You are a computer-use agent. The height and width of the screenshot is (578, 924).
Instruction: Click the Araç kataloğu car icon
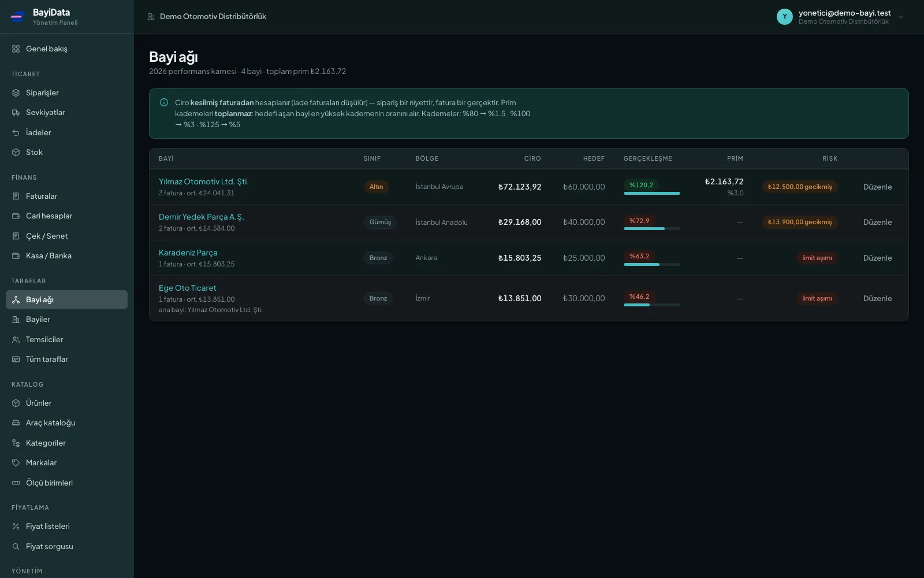(x=16, y=423)
